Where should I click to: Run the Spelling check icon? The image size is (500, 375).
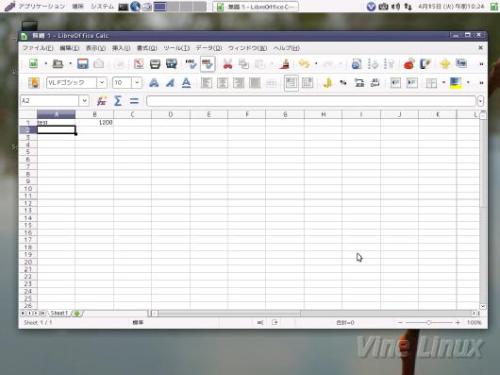(191, 63)
